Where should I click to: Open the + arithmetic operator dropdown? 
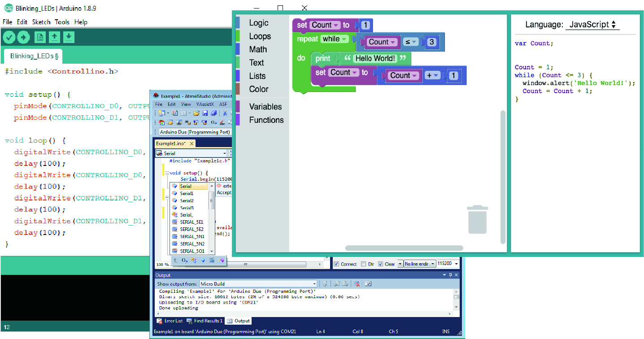(x=433, y=75)
